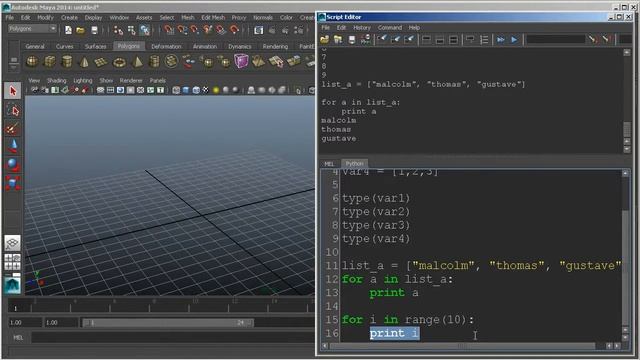Select the Move tool in toolbox
The image size is (640, 360).
(13, 147)
